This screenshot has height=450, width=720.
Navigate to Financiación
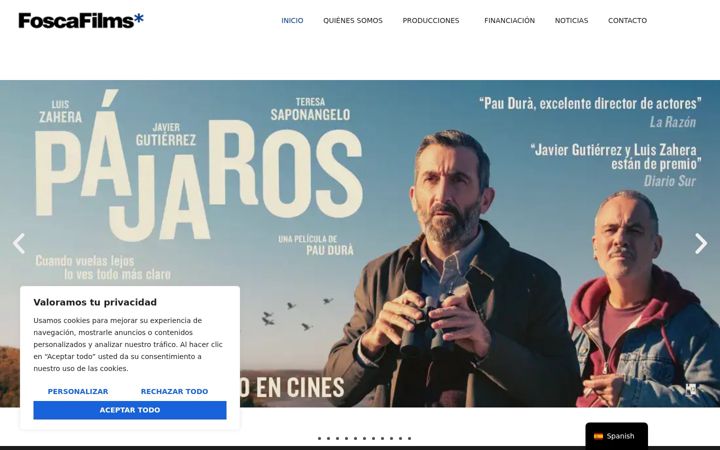point(509,20)
